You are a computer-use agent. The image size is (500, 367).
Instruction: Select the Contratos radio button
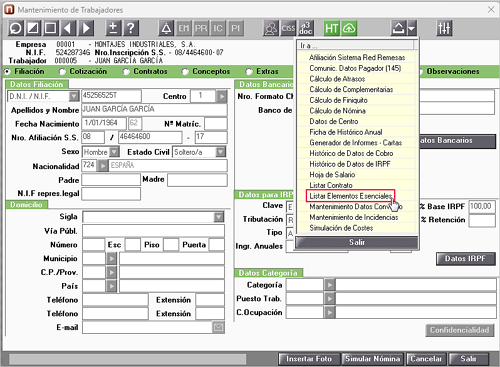(126, 71)
